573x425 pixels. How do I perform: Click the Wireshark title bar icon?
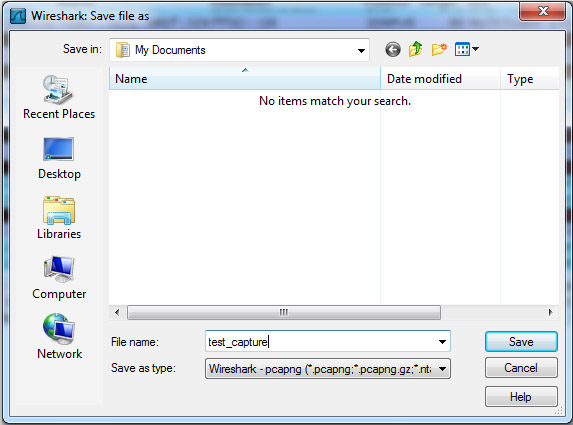pos(18,16)
